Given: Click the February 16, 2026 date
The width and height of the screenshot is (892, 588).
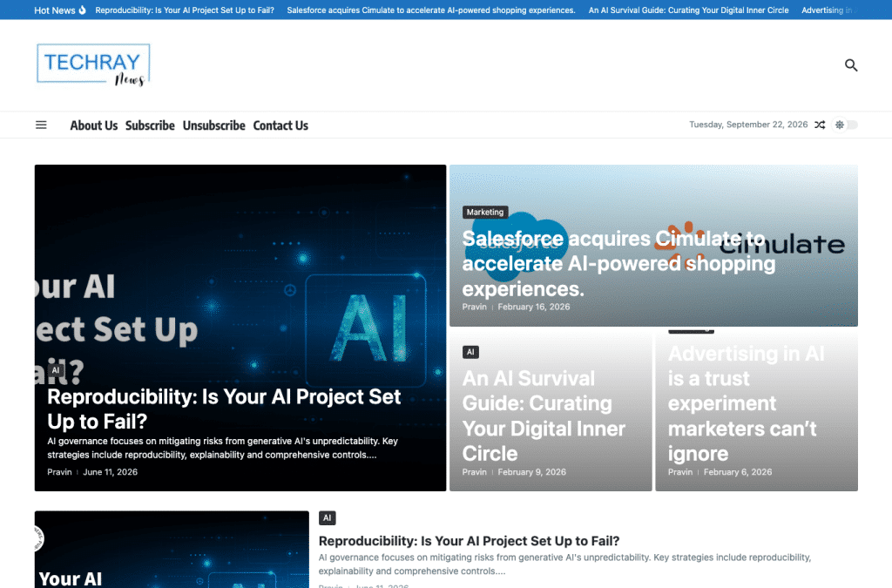Looking at the screenshot, I should tap(534, 307).
